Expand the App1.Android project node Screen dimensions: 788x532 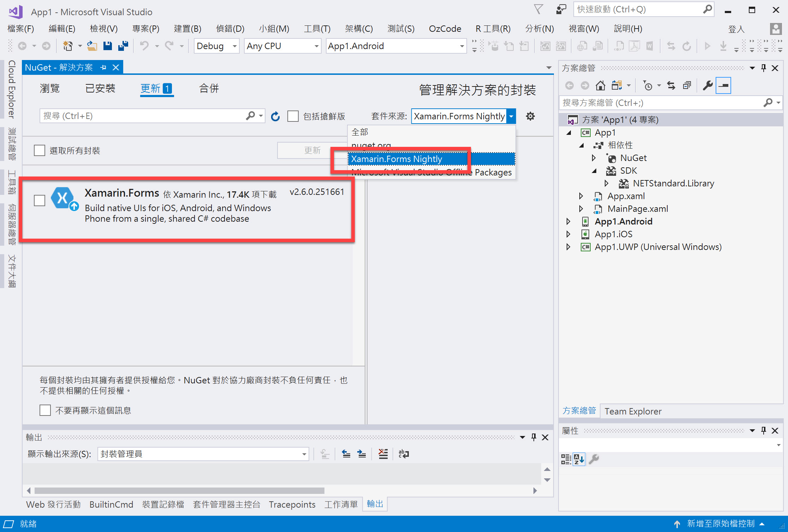tap(568, 221)
